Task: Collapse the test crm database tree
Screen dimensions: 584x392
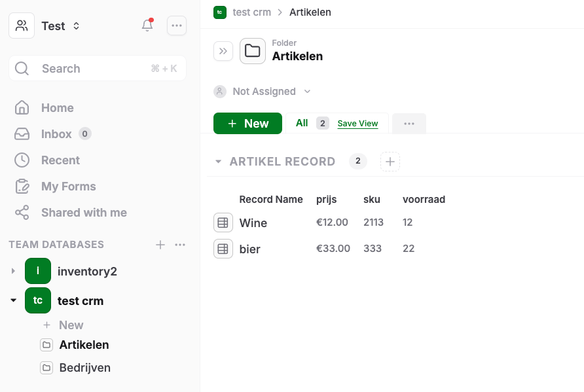Action: (x=13, y=301)
